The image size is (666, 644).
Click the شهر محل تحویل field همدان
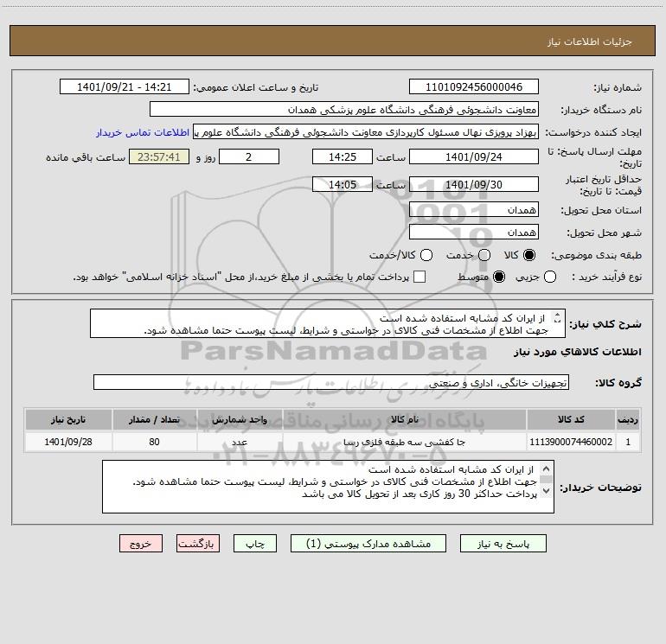coord(474,232)
